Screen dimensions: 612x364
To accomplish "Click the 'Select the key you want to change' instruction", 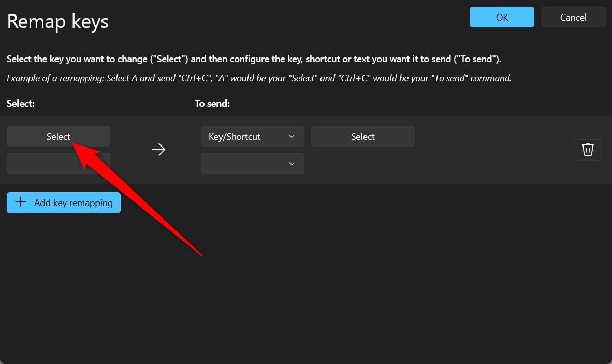I will pos(254,59).
